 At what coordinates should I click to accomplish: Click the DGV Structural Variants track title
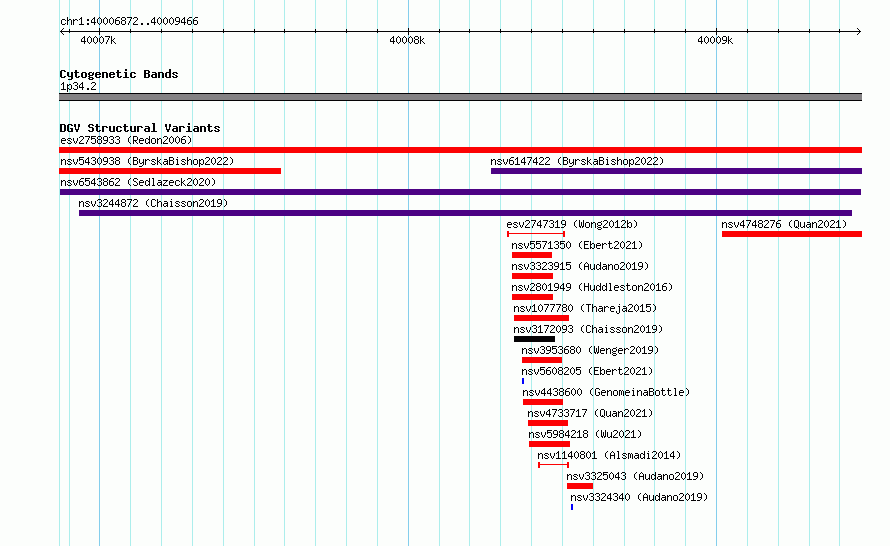(140, 128)
